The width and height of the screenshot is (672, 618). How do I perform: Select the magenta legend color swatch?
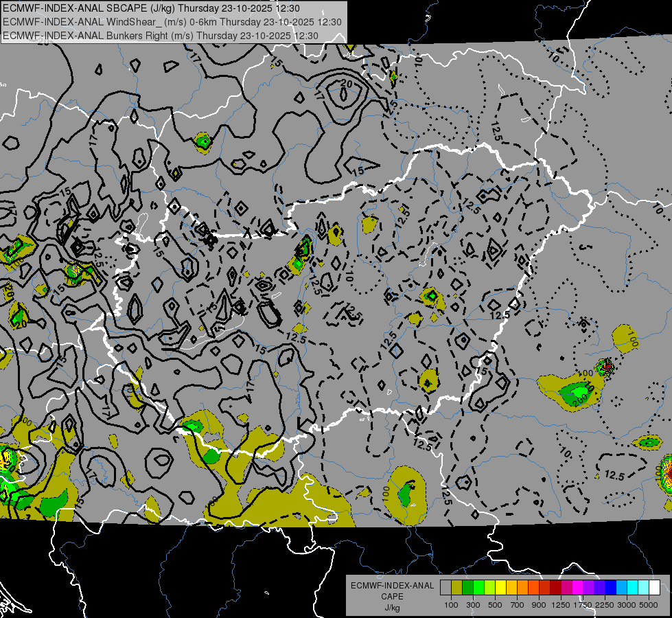point(577,587)
